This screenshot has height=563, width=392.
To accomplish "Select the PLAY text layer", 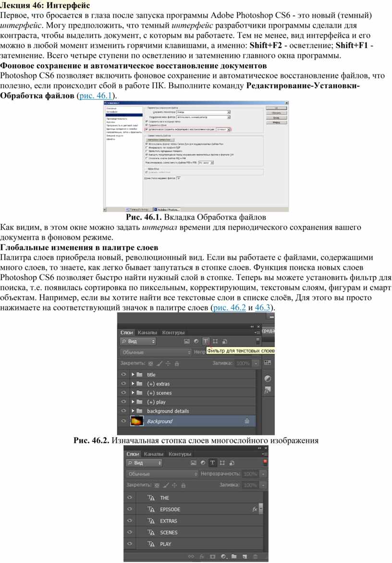I will click(x=196, y=544).
